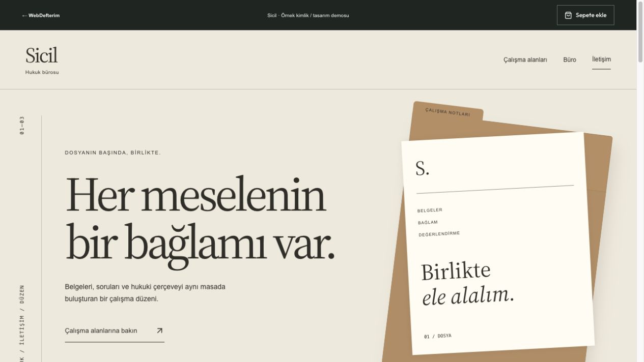
Task: Click the ÇALIŞMA NOTLARI folder tab label
Action: click(x=448, y=112)
